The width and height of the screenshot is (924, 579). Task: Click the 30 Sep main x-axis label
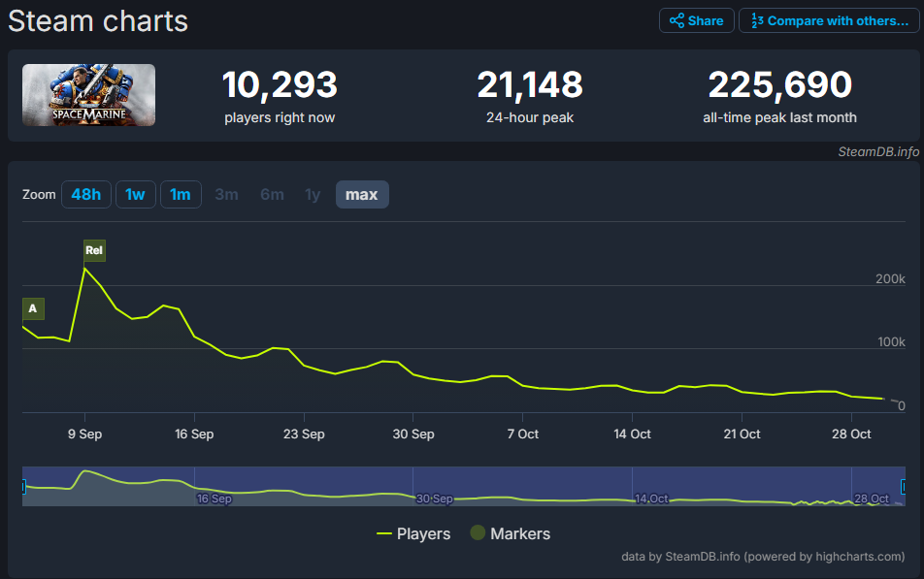tap(413, 434)
